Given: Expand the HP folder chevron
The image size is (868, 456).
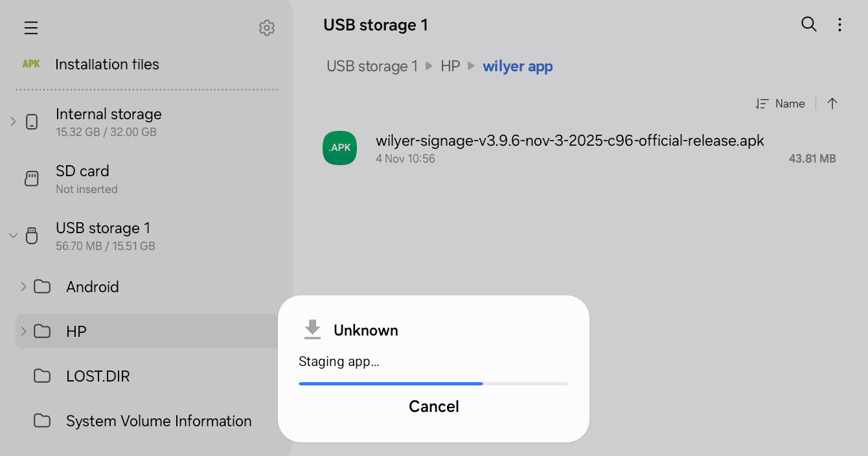Looking at the screenshot, I should pyautogui.click(x=23, y=331).
